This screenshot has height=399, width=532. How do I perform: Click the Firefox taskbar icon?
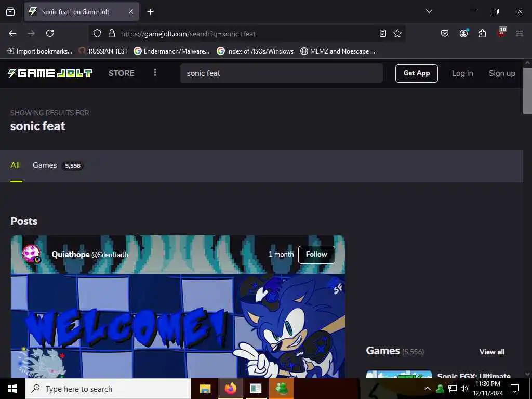click(x=230, y=389)
